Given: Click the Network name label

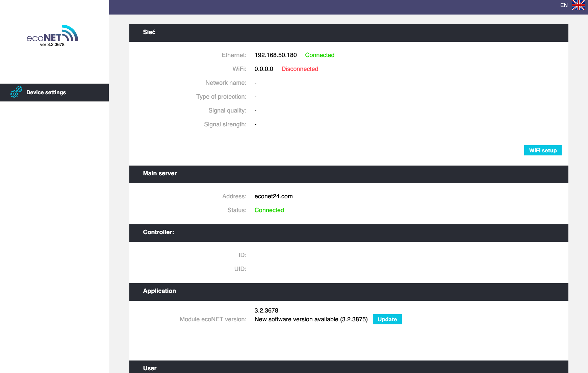Looking at the screenshot, I should [x=226, y=83].
